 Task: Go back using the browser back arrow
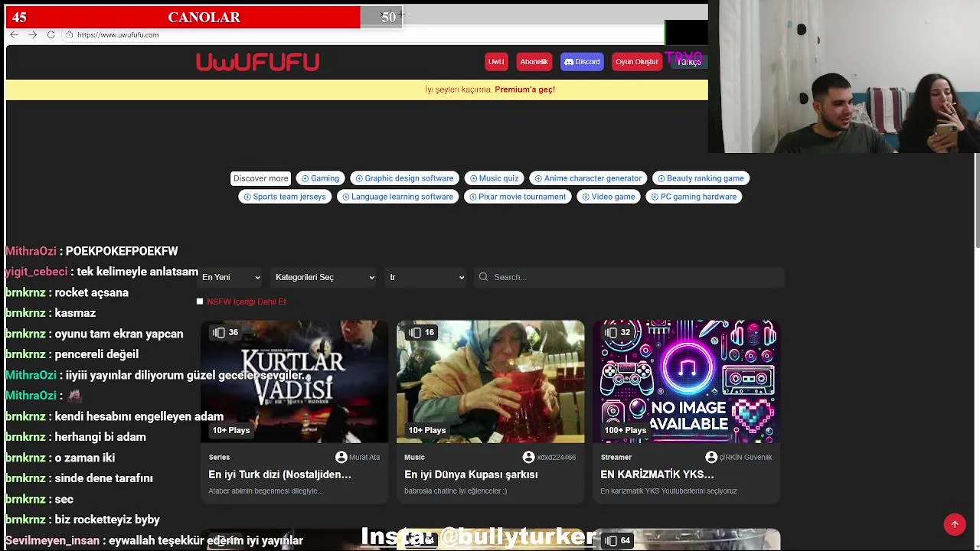(14, 34)
